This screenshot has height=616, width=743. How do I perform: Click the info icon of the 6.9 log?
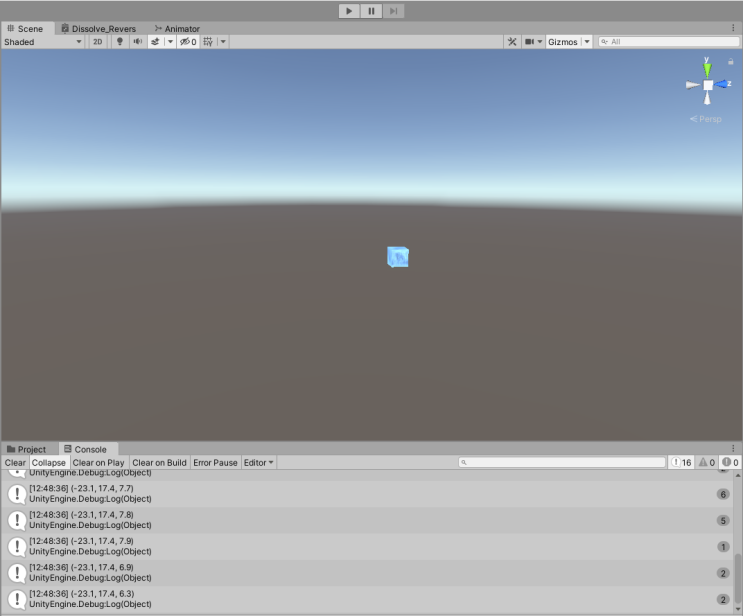click(17, 573)
